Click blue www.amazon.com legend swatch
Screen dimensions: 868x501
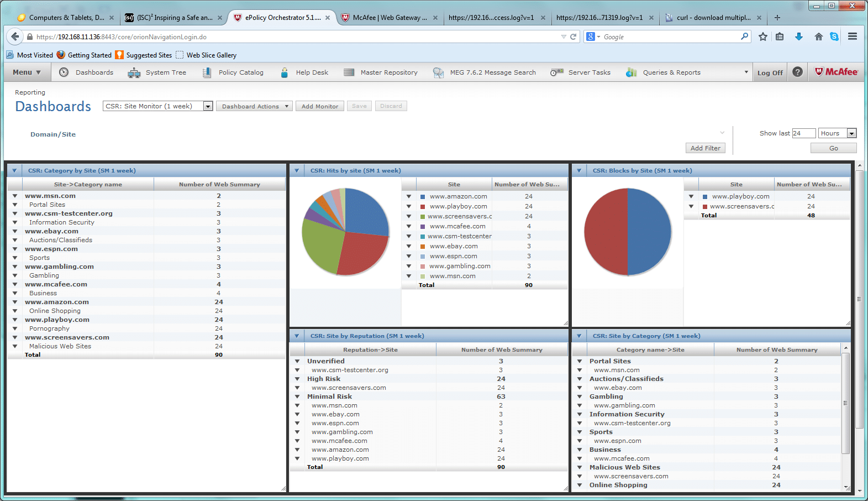click(x=423, y=197)
